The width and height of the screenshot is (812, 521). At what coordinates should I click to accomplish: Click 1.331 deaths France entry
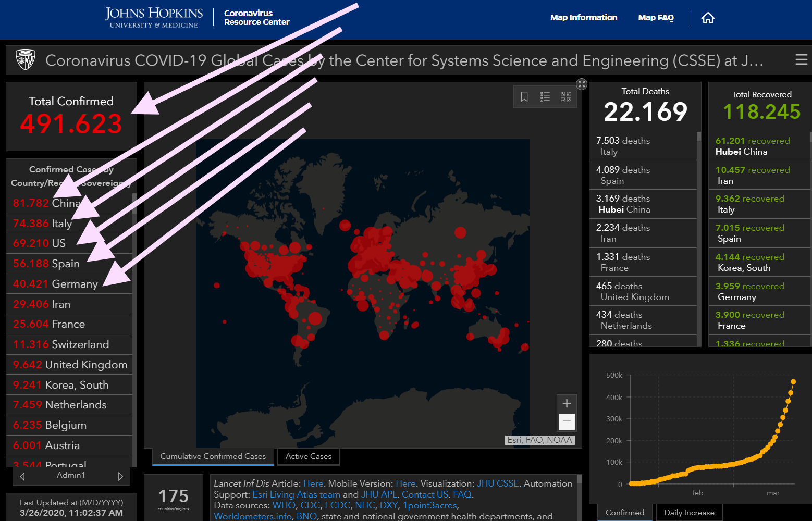coord(643,262)
